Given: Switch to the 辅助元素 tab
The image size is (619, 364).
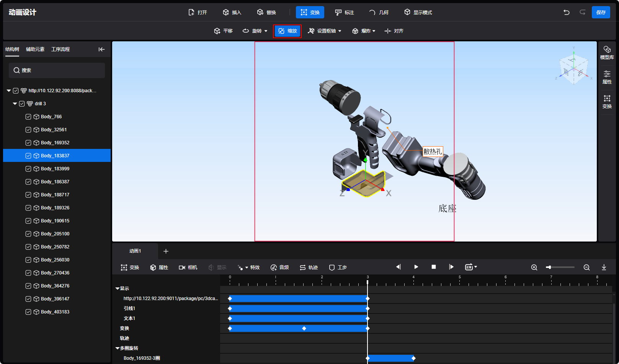Looking at the screenshot, I should click(x=35, y=49).
